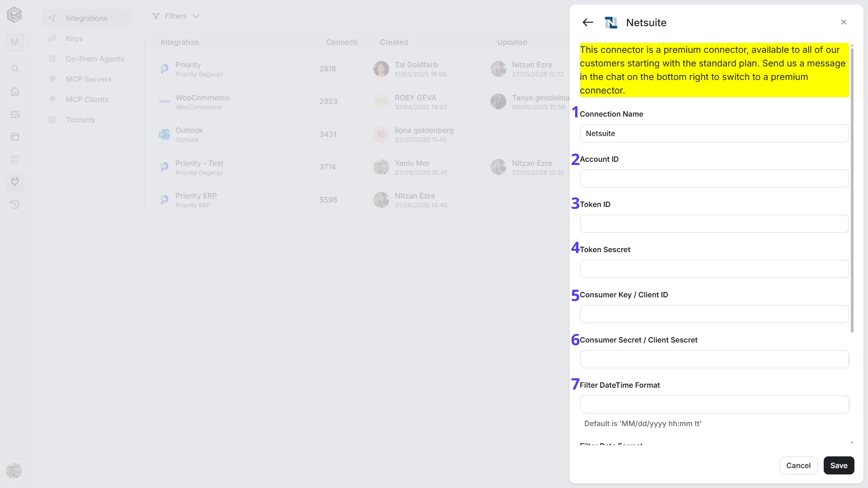Open the flows icon below home
The height and width of the screenshot is (488, 868).
click(15, 114)
